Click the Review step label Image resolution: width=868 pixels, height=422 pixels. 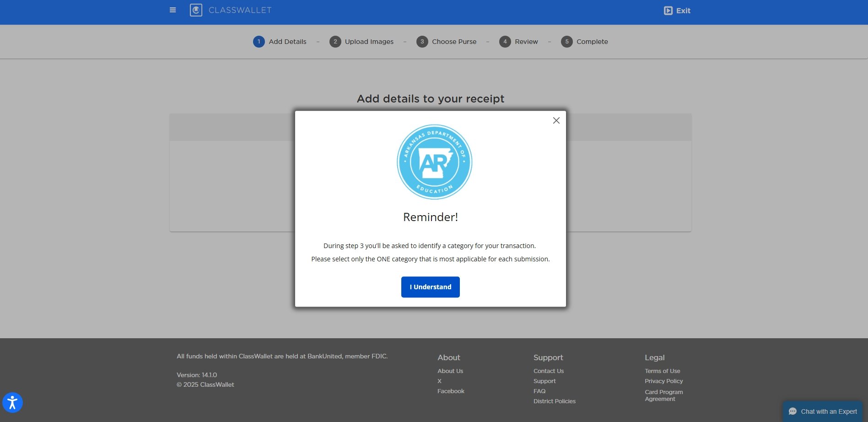pyautogui.click(x=526, y=42)
